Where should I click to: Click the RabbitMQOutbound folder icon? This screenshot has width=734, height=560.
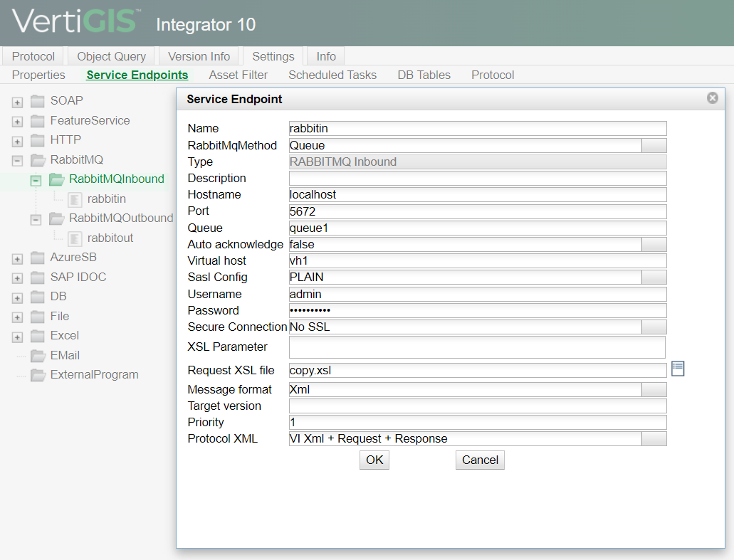57,218
